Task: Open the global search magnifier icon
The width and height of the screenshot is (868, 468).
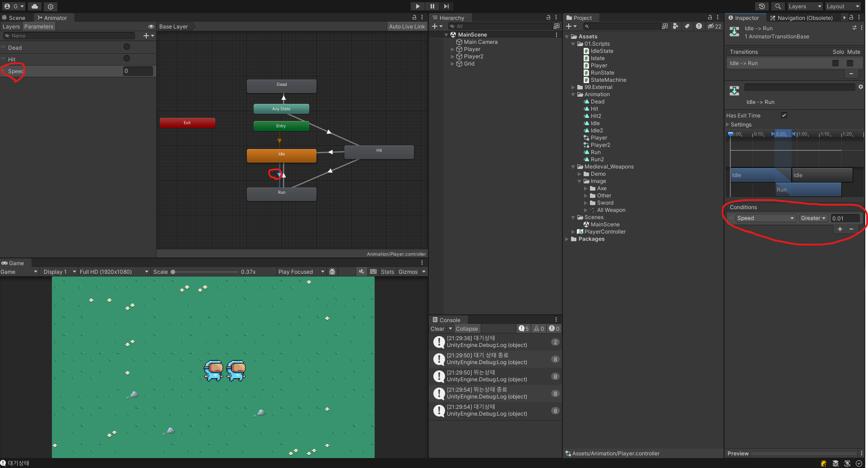Action: [x=778, y=6]
